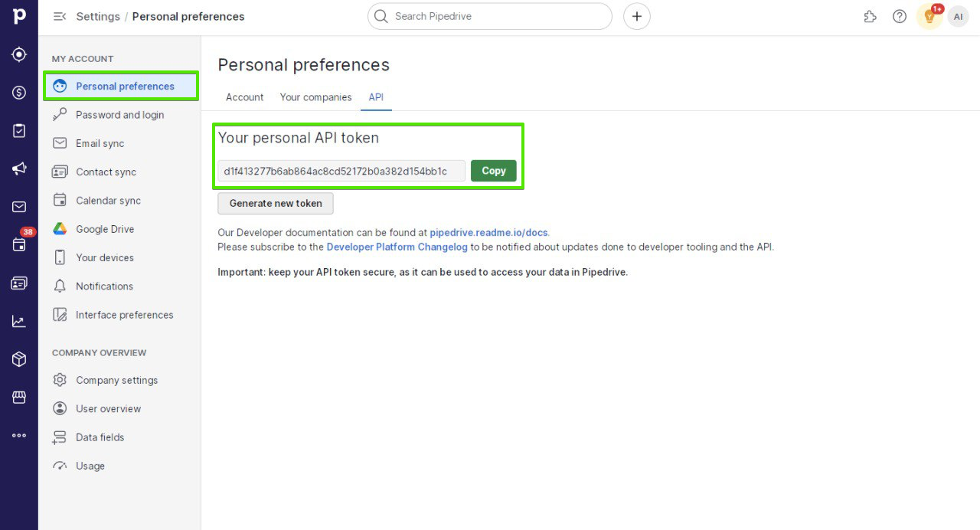980x530 pixels.
Task: Open the AI user avatar menu
Action: tap(958, 16)
